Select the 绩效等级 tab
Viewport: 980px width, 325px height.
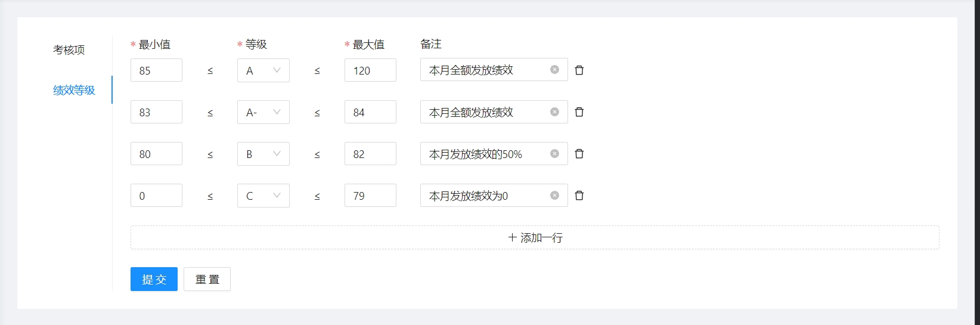click(x=74, y=90)
